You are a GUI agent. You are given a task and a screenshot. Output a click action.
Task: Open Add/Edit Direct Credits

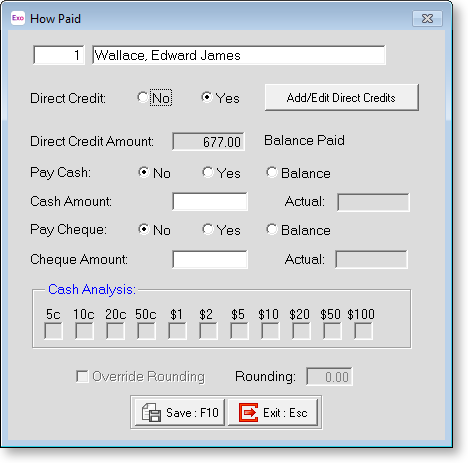[341, 98]
